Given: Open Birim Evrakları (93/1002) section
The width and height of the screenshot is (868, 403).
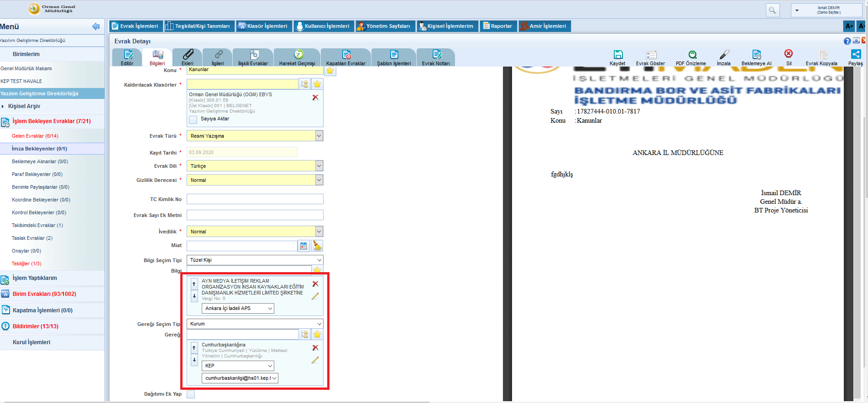Looking at the screenshot, I should (44, 294).
